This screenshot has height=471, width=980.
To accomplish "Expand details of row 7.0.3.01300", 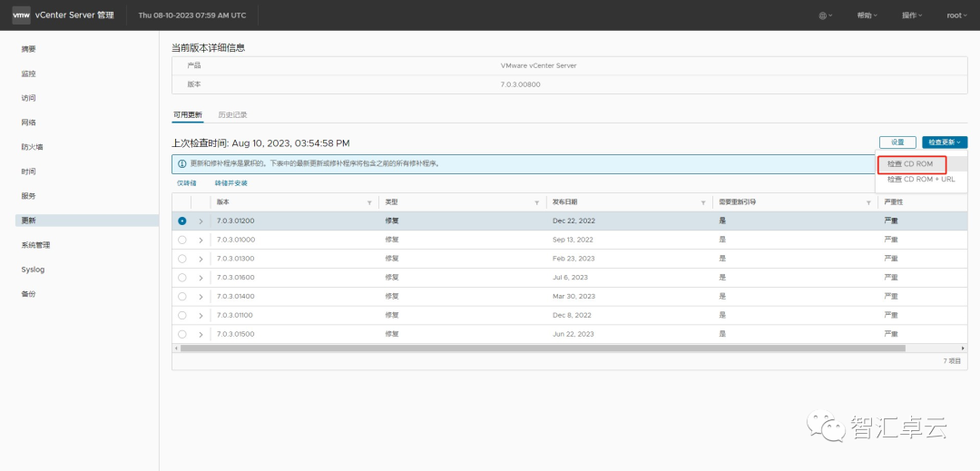I will click(x=201, y=259).
